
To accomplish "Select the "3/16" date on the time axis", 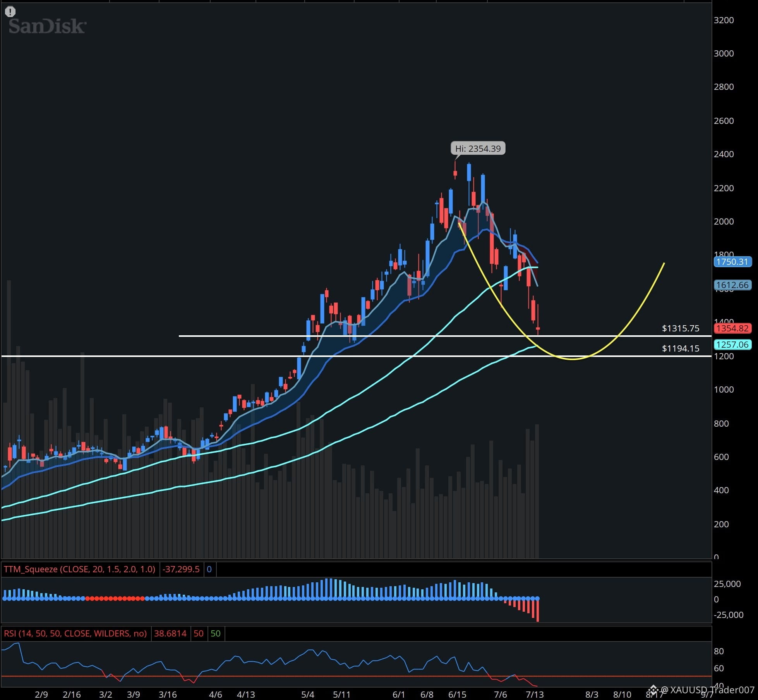I will tap(168, 694).
